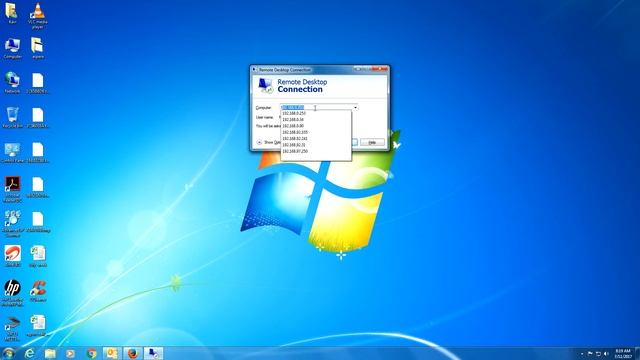The image size is (640, 360).
Task: Open the red swirl app shortcut on desktop
Action: [x=12, y=256]
